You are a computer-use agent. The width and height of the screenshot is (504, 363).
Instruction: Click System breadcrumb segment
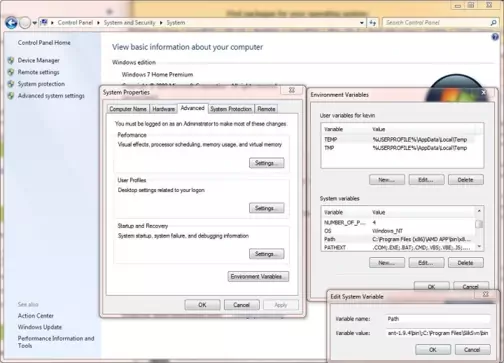pyautogui.click(x=176, y=23)
